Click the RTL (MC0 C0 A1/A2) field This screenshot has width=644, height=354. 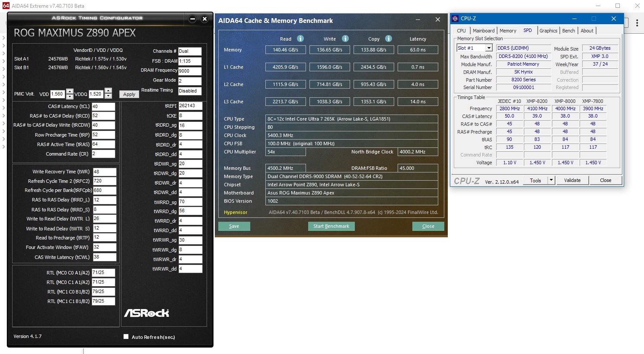(x=103, y=273)
